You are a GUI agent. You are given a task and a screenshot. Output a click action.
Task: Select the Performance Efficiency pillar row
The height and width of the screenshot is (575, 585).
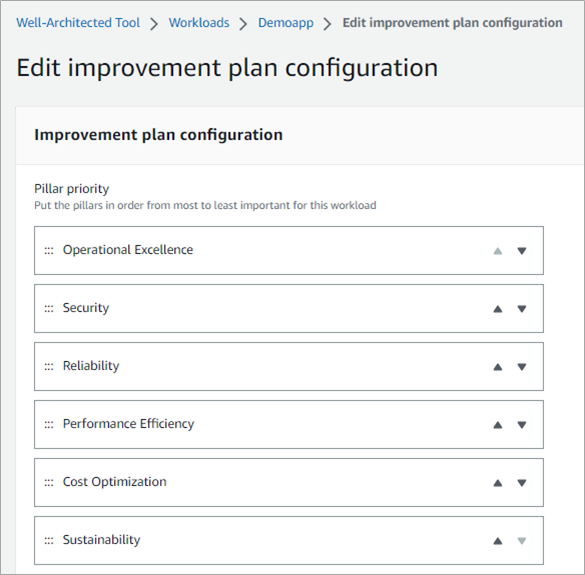(289, 425)
